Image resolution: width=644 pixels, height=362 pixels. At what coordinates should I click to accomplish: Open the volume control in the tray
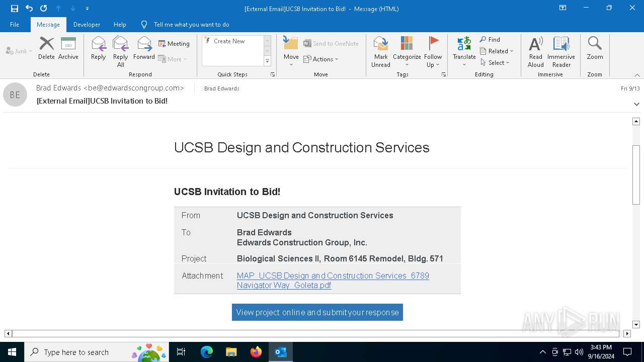coord(579,352)
